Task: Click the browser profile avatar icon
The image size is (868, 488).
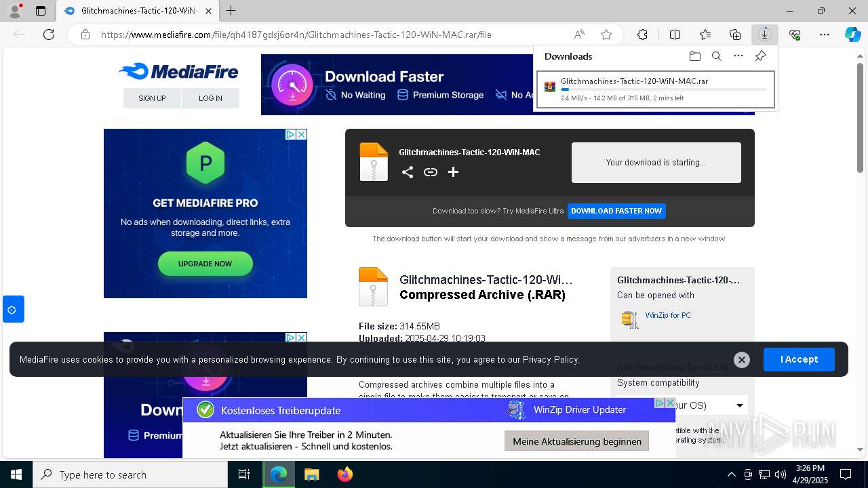Action: click(x=15, y=11)
